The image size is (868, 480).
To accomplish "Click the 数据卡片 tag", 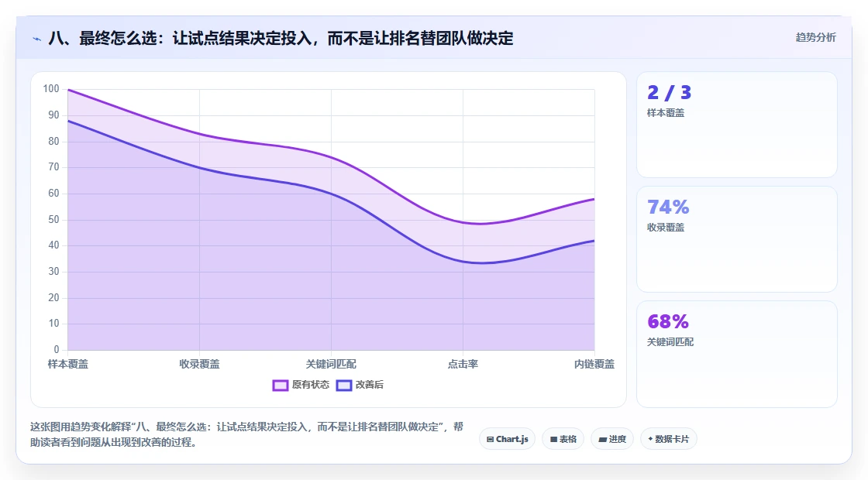I will 669,439.
